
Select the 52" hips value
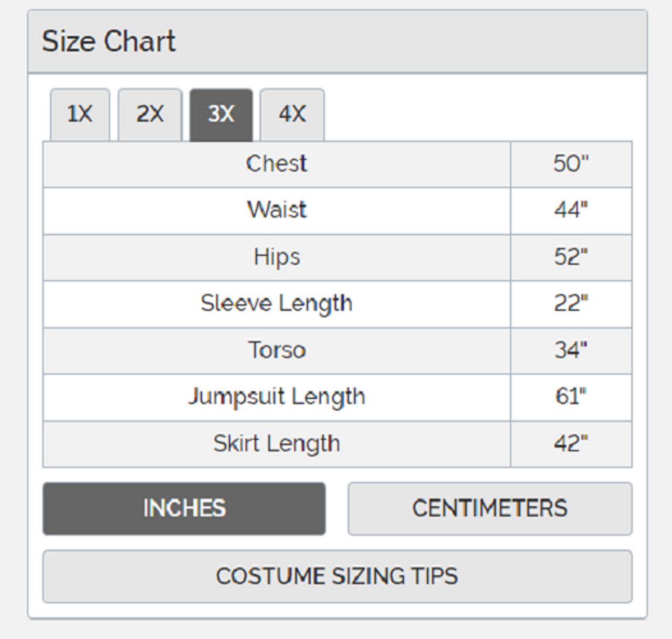coord(571,257)
